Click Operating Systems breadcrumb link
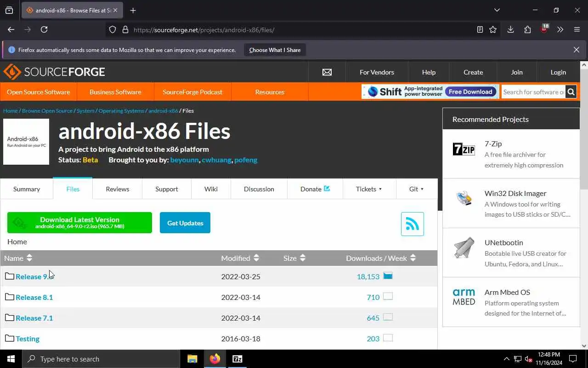 coord(121,111)
